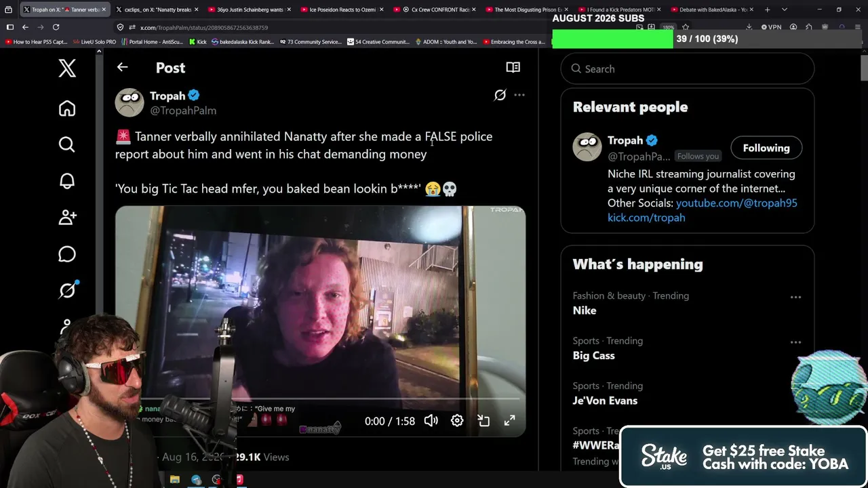Open the bakedalaska Kick Rank... bookmark
868x488 pixels.
(x=243, y=42)
